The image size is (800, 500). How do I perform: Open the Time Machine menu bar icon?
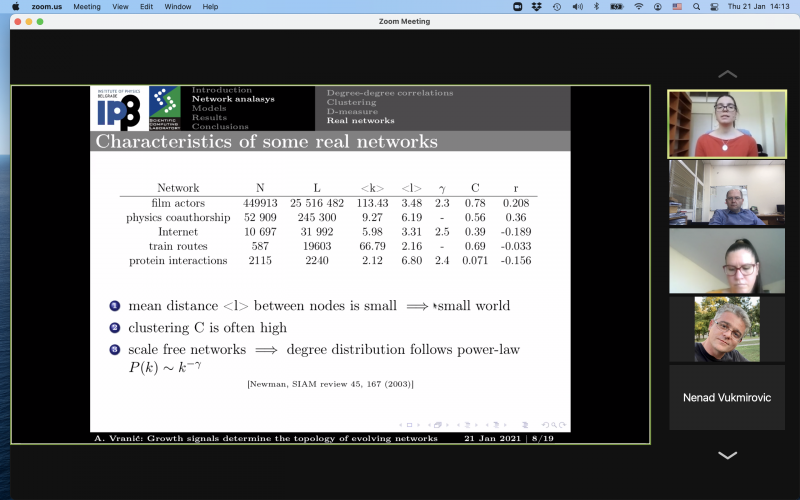pyautogui.click(x=557, y=7)
